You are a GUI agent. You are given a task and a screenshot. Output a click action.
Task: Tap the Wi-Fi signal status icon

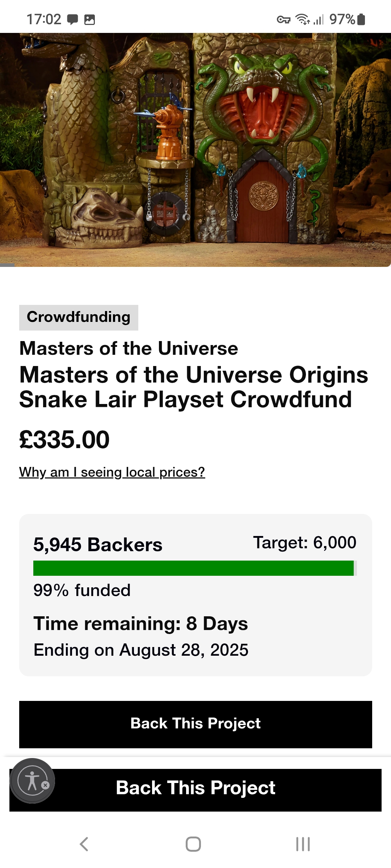(302, 19)
